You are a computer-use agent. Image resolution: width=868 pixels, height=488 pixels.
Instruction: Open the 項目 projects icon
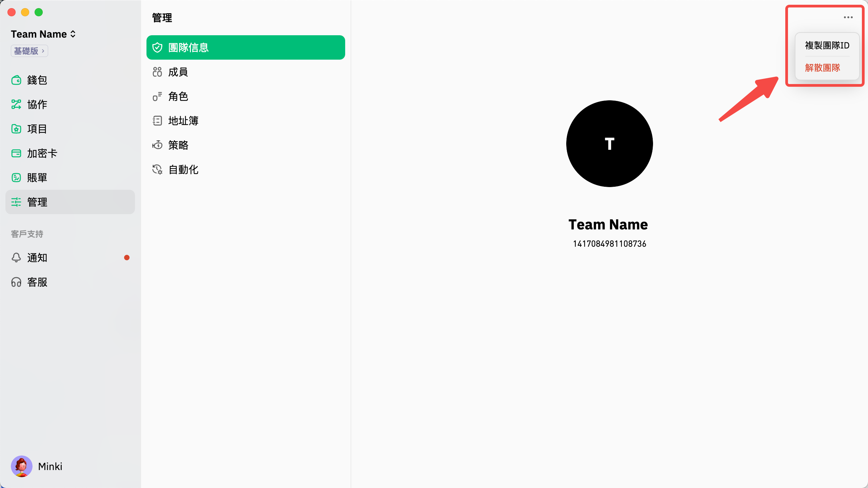[x=16, y=129]
